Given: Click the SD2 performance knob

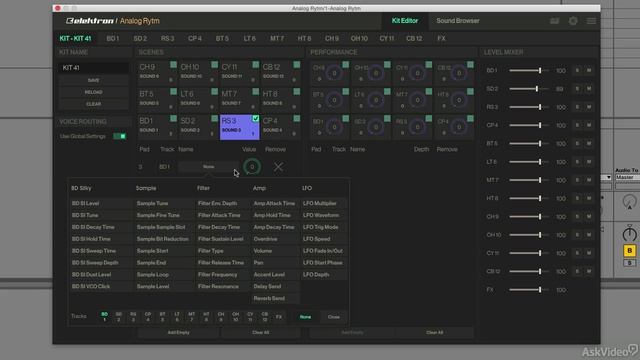Looking at the screenshot, I should (376, 127).
